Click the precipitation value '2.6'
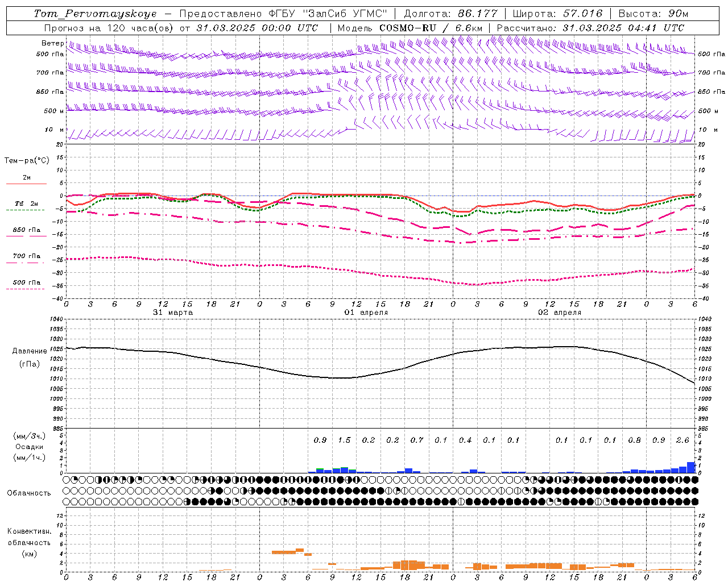 click(x=682, y=440)
